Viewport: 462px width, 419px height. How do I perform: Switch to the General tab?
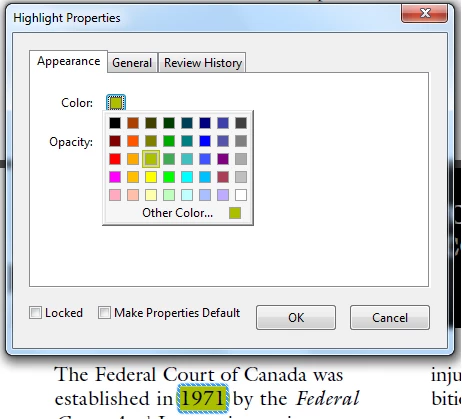point(132,63)
